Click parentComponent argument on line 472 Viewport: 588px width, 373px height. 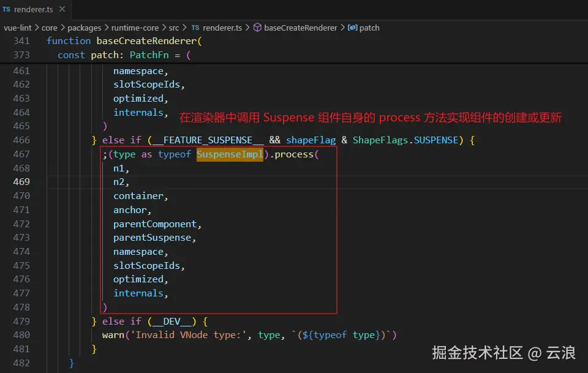coord(155,224)
